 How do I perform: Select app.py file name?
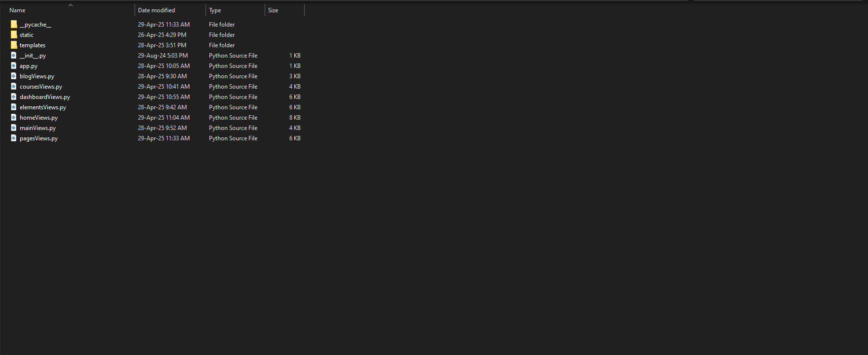point(29,66)
